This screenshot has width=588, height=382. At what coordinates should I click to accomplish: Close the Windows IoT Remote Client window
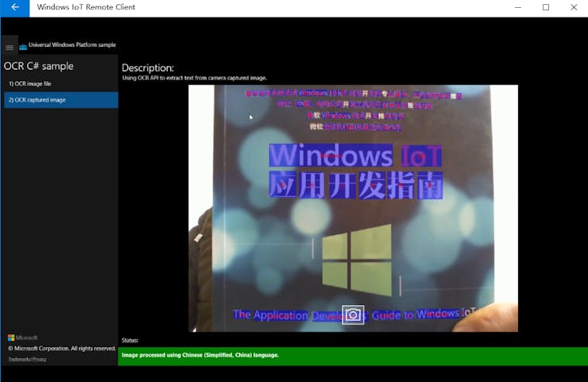574,7
